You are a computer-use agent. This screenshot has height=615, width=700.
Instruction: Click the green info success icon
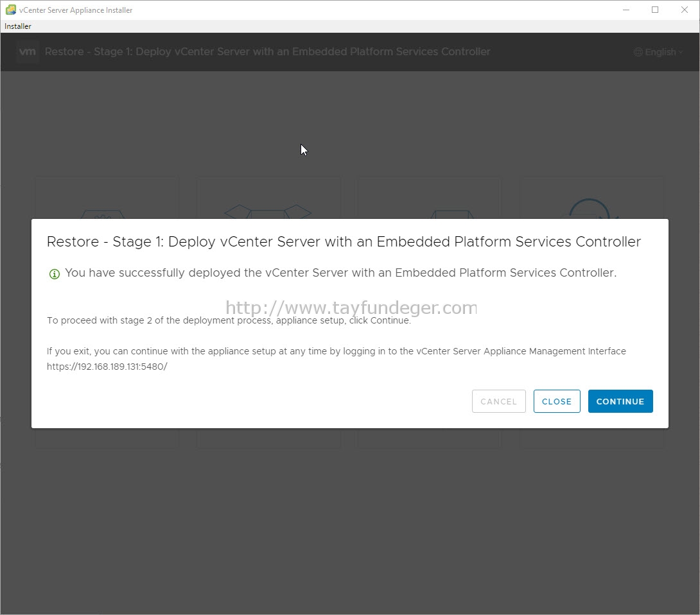tap(54, 273)
